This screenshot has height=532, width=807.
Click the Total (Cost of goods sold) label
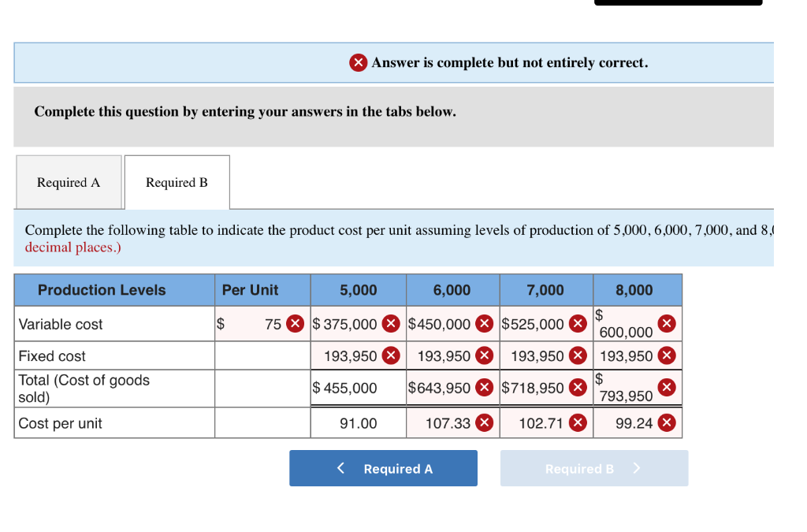[84, 389]
